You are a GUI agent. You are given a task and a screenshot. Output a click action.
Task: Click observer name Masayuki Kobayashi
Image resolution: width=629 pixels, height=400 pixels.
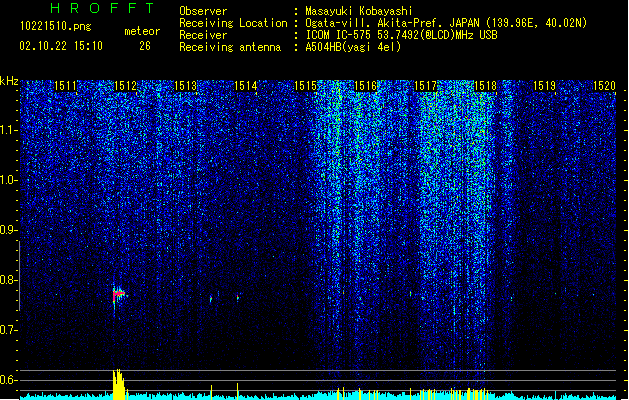(359, 11)
